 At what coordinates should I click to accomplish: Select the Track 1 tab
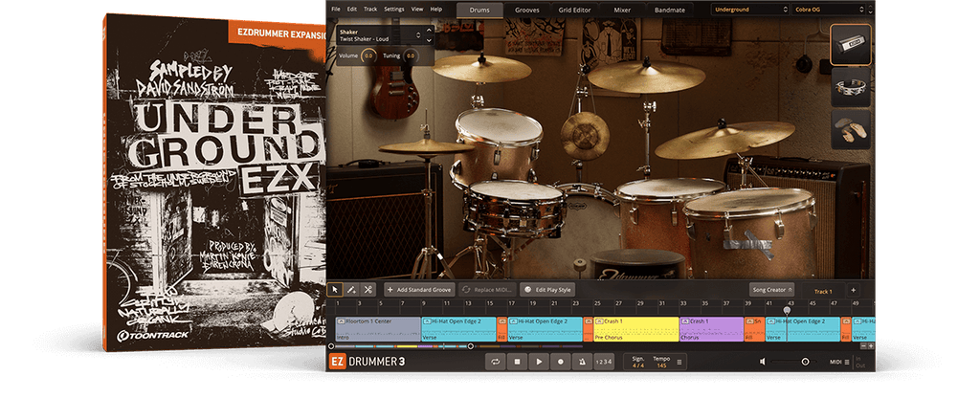(x=822, y=291)
